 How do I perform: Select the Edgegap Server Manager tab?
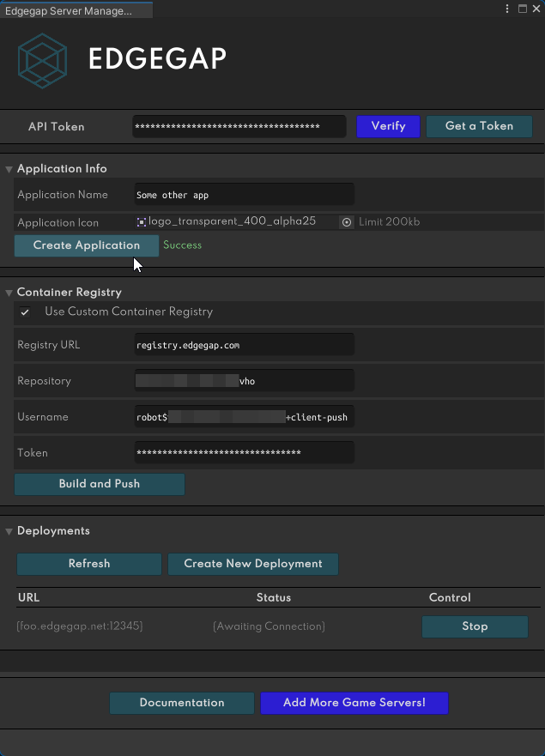[76, 10]
